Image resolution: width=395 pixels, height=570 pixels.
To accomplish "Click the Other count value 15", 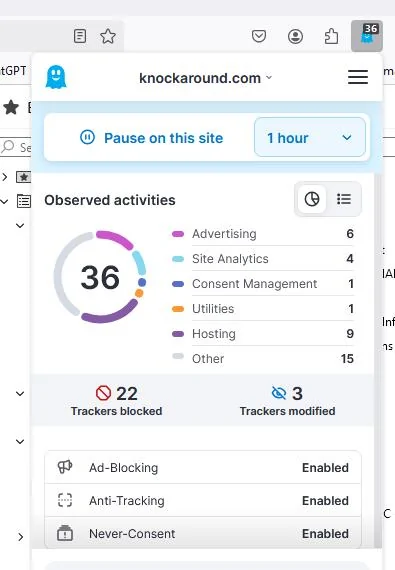I will [347, 359].
